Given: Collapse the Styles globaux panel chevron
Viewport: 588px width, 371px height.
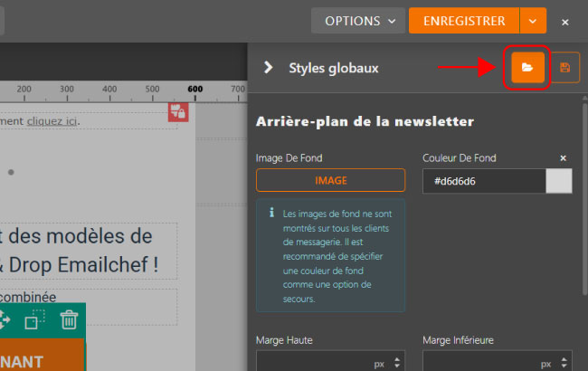Looking at the screenshot, I should click(268, 67).
